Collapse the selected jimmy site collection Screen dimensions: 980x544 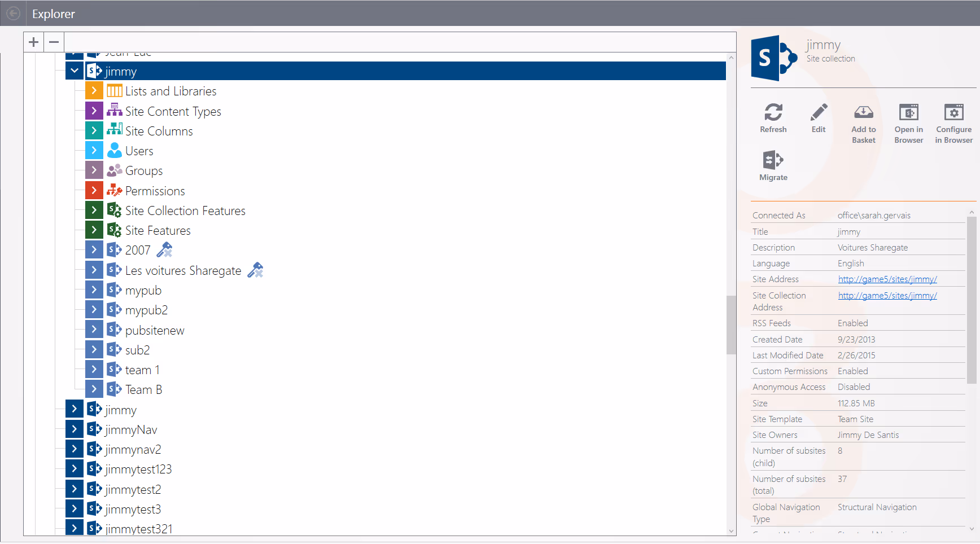[75, 71]
